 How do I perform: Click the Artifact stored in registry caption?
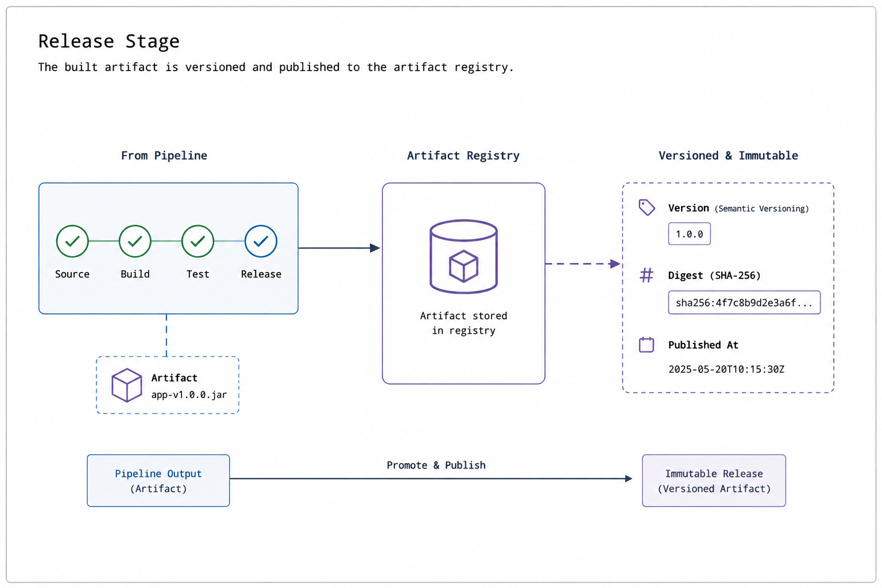[x=463, y=323]
